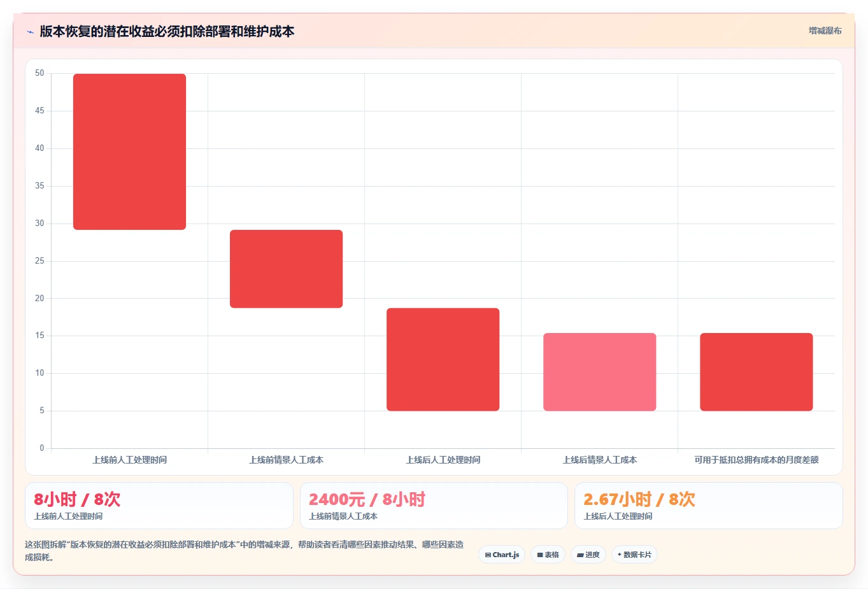Screen dimensions: 868x589
Task: Click the lightning icon beside the chart title
Action: coord(30,31)
